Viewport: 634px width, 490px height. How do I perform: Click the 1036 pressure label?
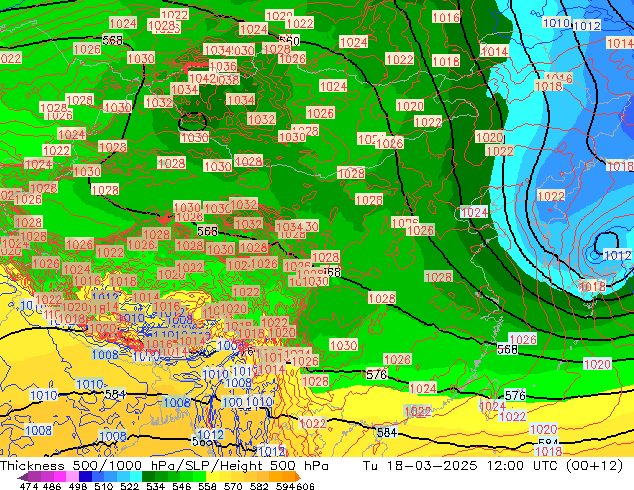click(x=223, y=65)
